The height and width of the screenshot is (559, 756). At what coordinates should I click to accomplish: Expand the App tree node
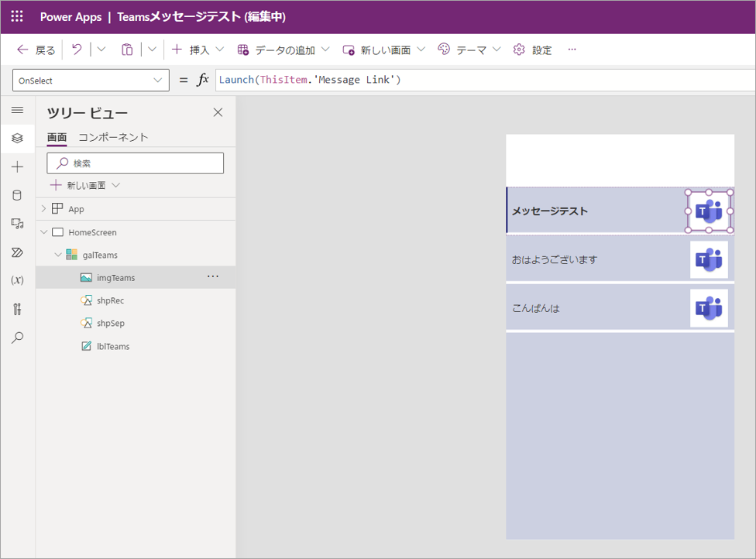[x=43, y=209]
